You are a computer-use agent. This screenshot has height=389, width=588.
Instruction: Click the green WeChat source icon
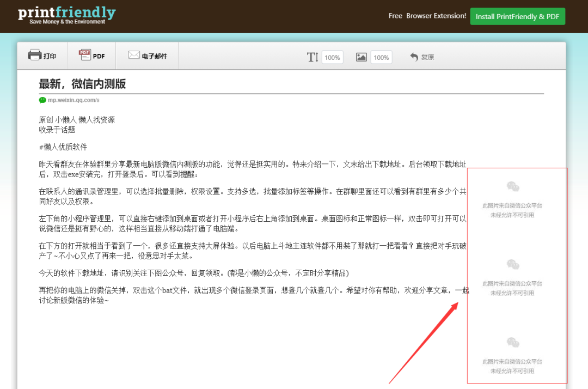42,100
